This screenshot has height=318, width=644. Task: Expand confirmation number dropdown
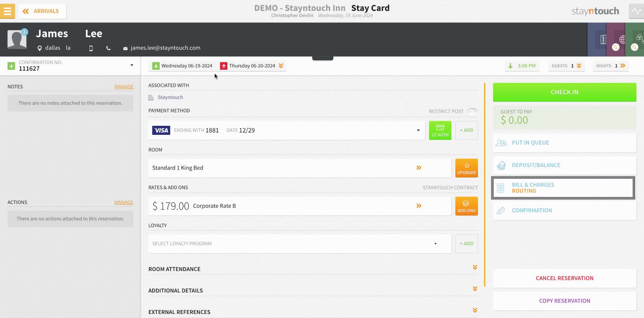132,65
